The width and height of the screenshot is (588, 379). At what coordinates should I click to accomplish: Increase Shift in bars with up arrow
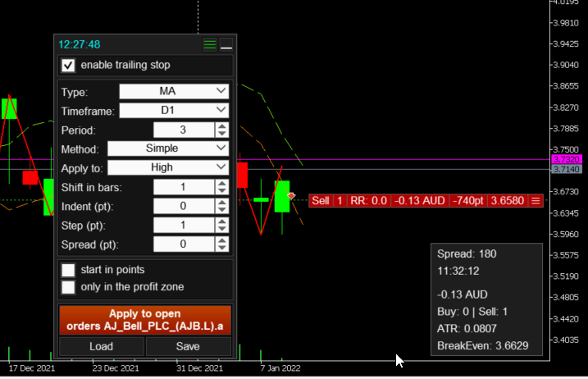[222, 184]
